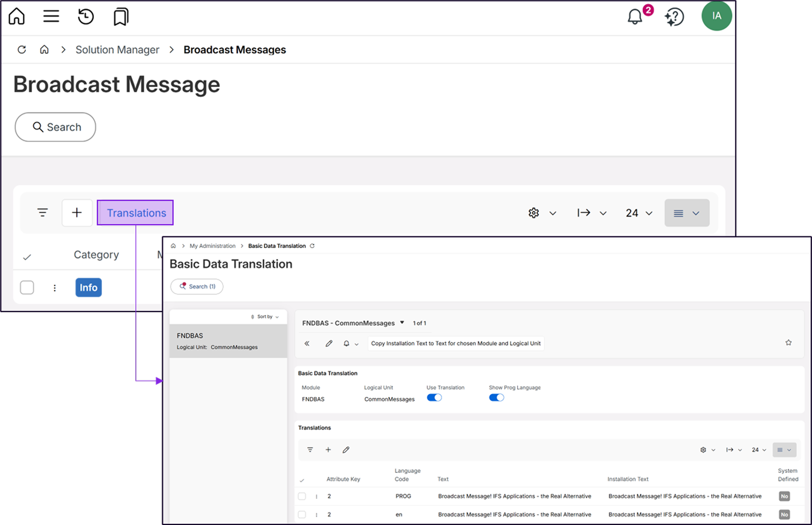
Task: Open Sort by dropdown in record list
Action: tap(265, 317)
